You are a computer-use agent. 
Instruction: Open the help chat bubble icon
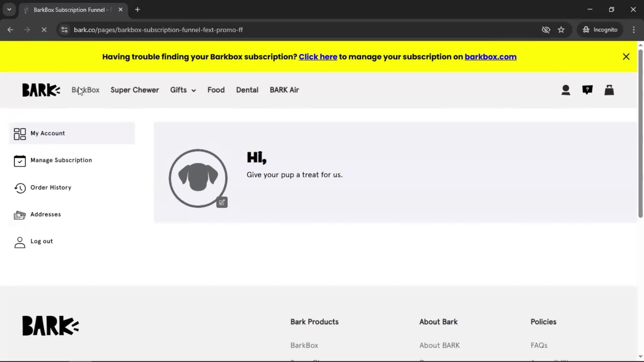[587, 90]
